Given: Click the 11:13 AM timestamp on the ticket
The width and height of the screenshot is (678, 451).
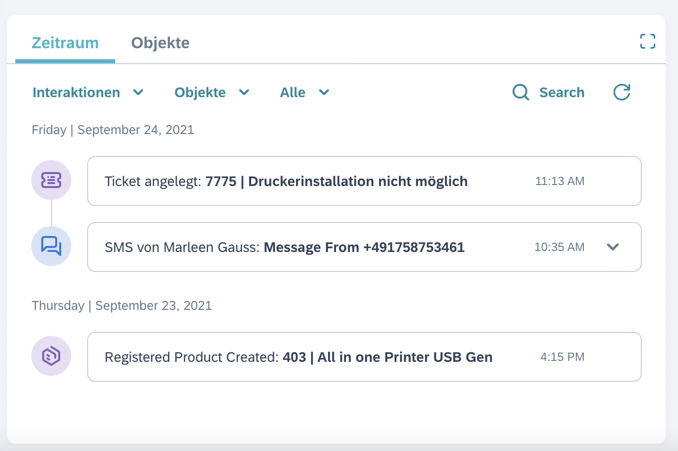Looking at the screenshot, I should click(559, 181).
